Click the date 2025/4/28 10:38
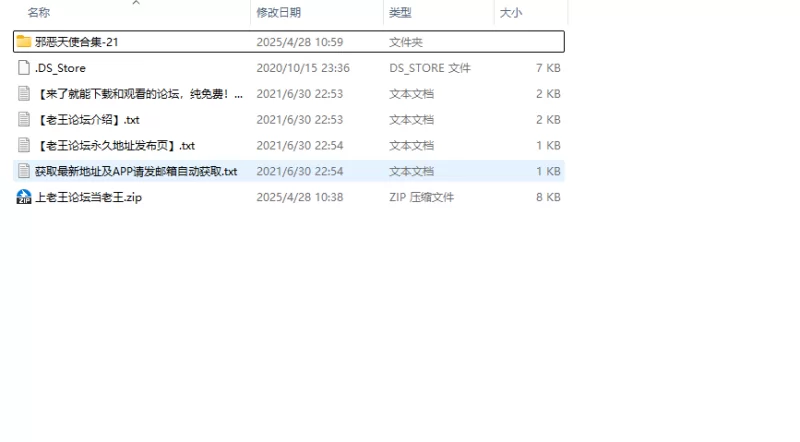This screenshot has width=800, height=442. [299, 197]
